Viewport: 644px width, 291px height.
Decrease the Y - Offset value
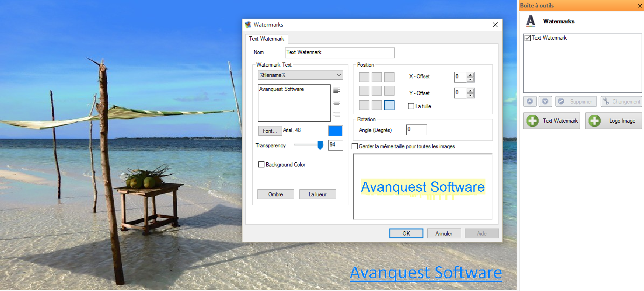point(471,95)
